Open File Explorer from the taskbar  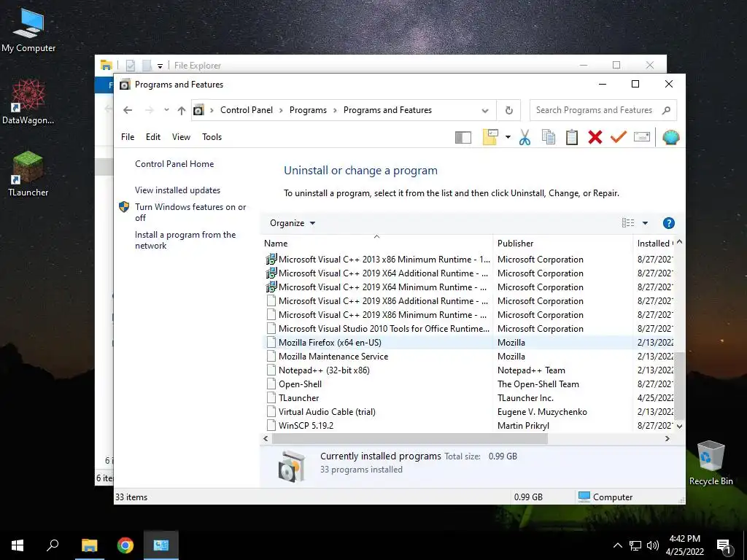click(x=89, y=545)
